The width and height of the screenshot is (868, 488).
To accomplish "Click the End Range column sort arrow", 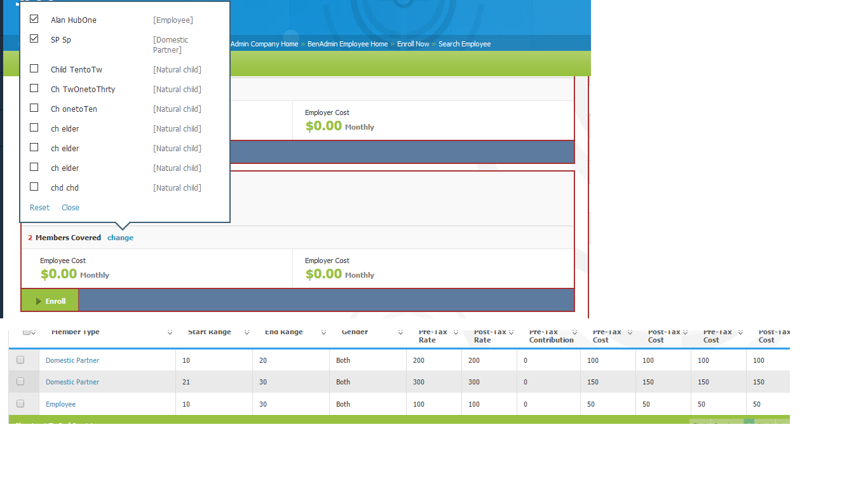I will (323, 332).
